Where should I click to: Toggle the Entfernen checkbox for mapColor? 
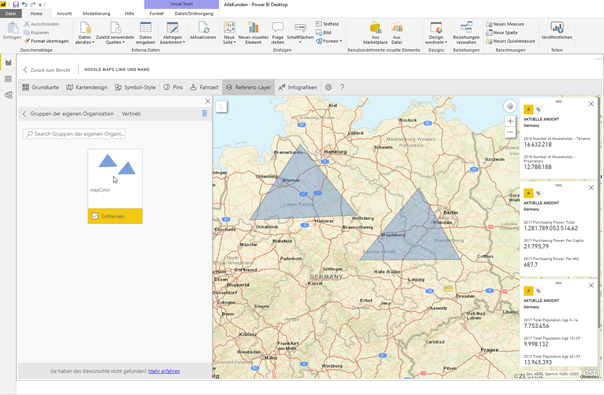(x=95, y=216)
